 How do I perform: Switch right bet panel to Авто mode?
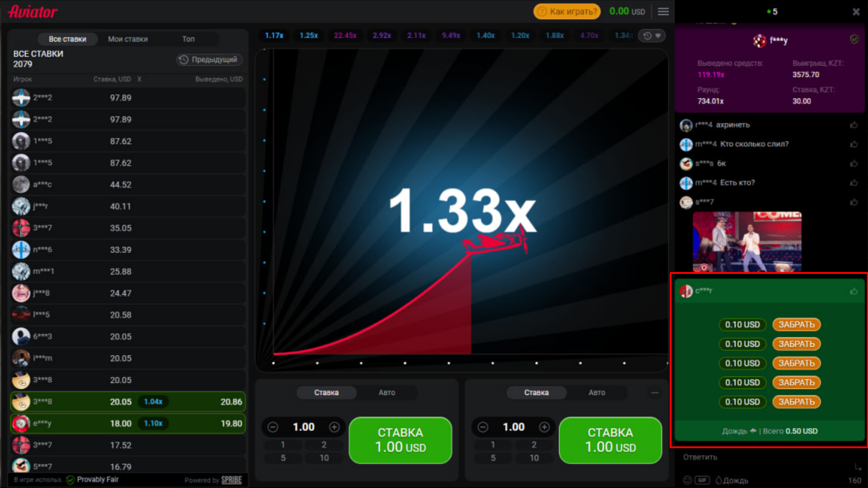[596, 393]
